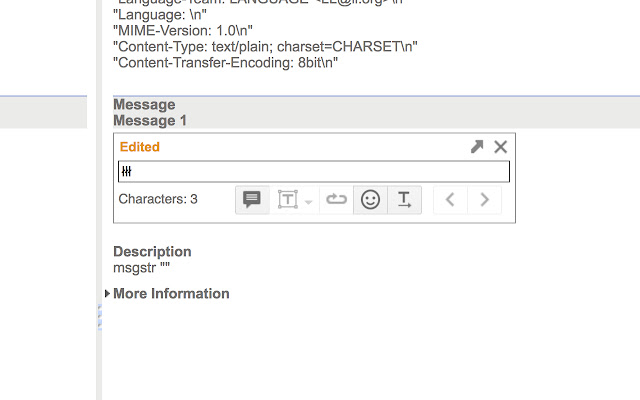640x400 pixels.
Task: Click the Content-Transfer-Encoding: 8bit line
Action: (x=225, y=62)
